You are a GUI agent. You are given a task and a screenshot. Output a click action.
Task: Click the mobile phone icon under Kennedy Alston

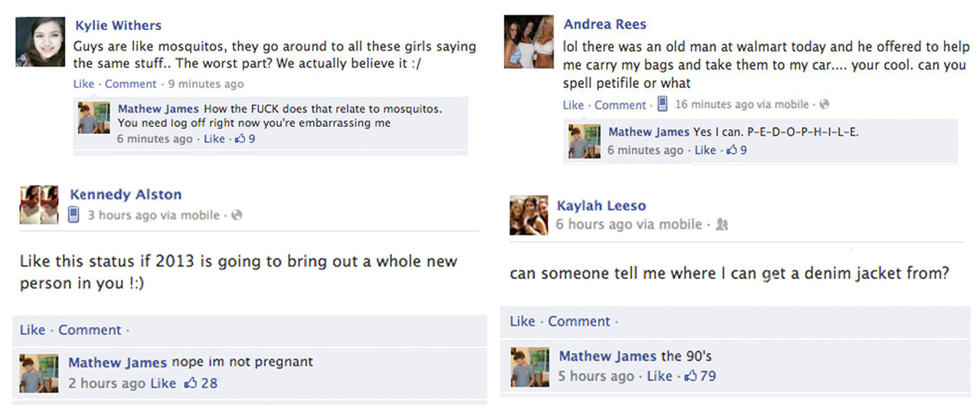[x=73, y=215]
